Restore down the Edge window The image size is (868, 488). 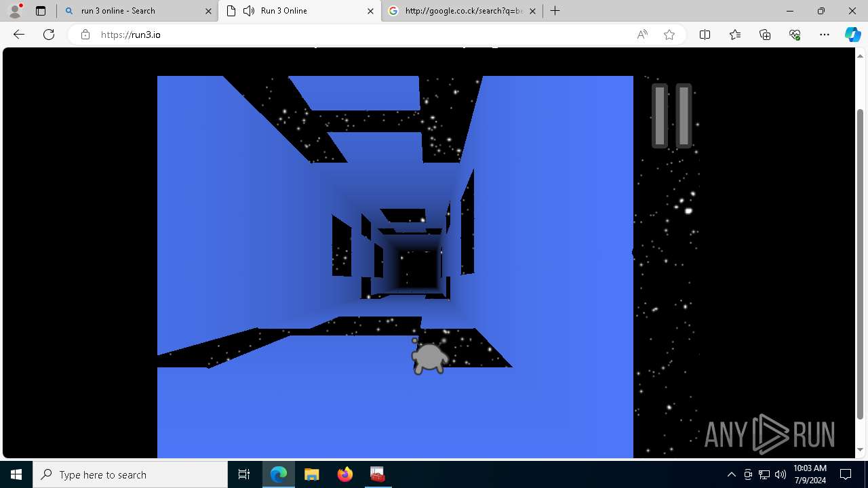click(821, 11)
